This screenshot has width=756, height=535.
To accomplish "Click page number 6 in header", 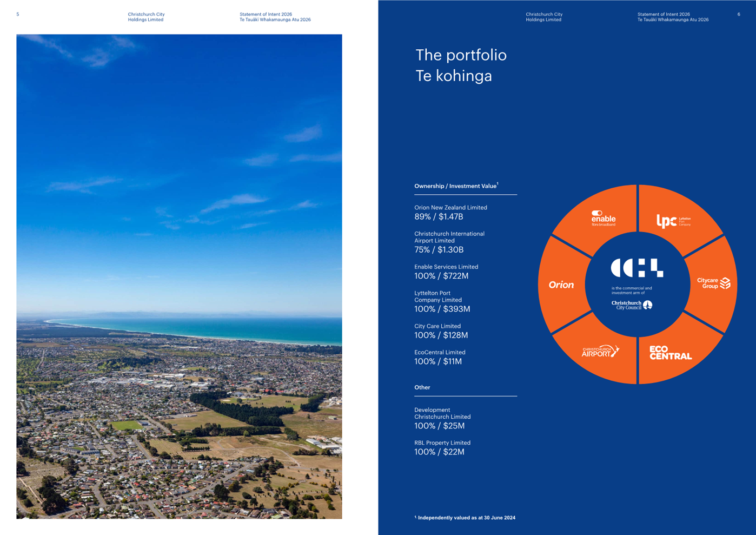I will (739, 15).
